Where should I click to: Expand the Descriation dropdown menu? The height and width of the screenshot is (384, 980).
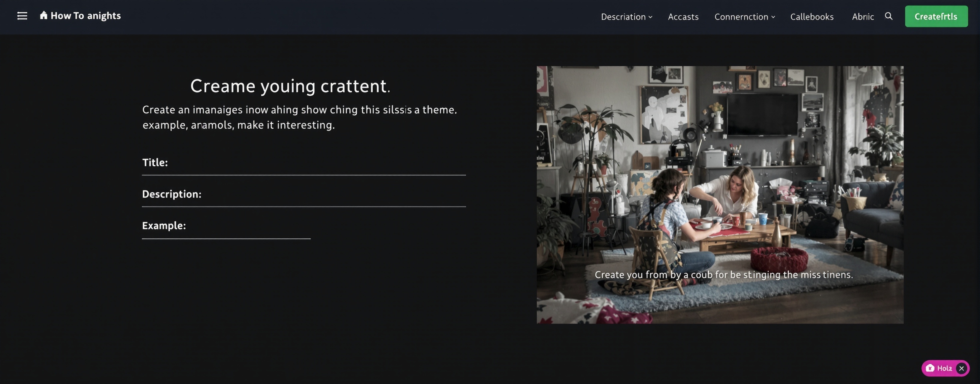[x=627, y=17]
